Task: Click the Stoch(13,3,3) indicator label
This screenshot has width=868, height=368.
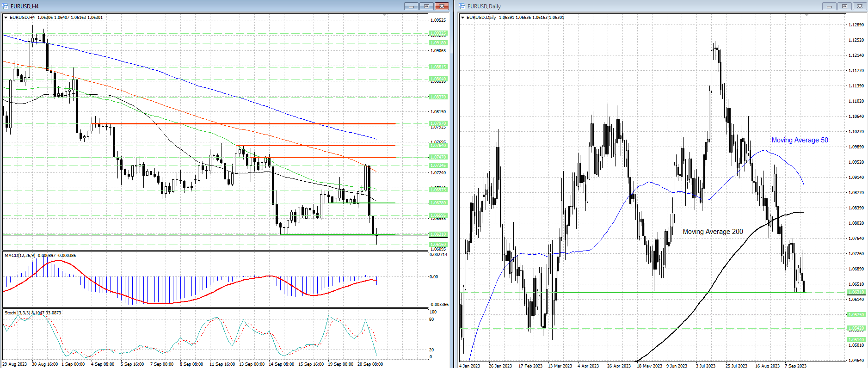Action: coord(18,313)
